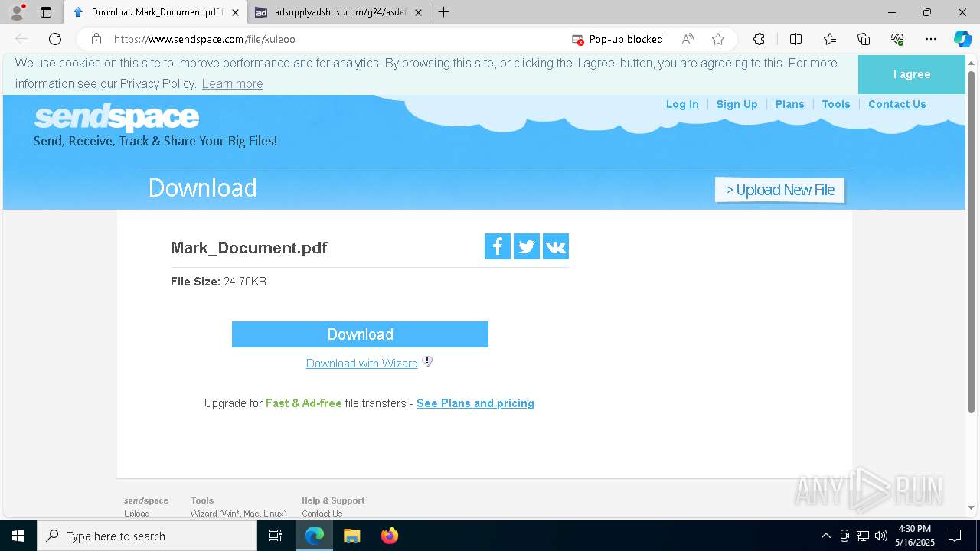Open the volume control tray icon
Viewport: 980px width, 551px height.
tap(881, 536)
